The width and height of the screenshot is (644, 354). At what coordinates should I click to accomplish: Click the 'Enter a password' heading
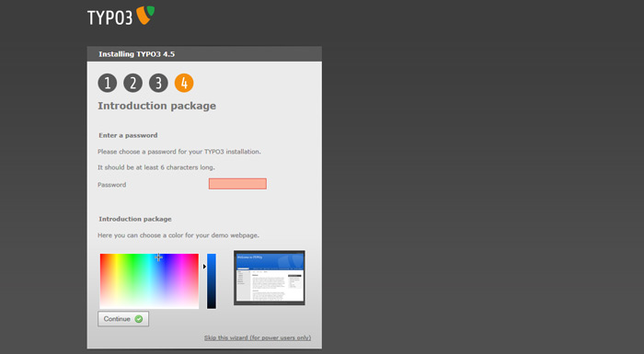[x=128, y=135]
